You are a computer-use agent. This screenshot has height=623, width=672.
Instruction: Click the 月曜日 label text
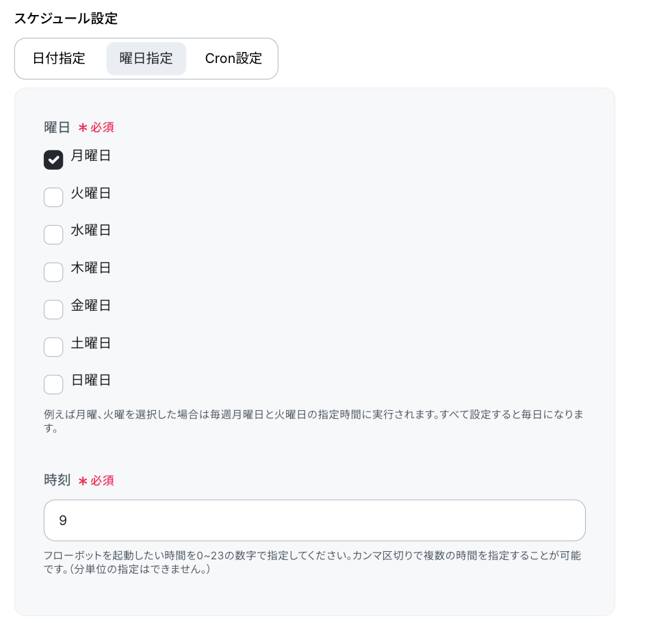91,155
